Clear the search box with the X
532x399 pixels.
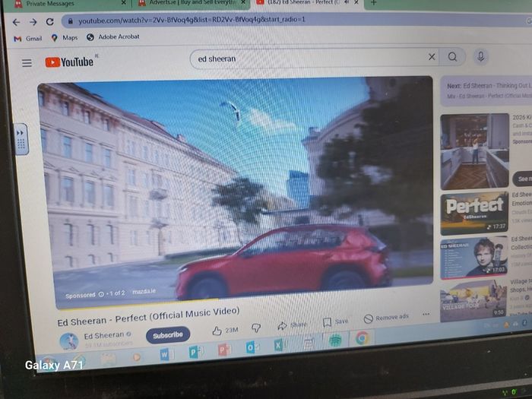click(432, 57)
